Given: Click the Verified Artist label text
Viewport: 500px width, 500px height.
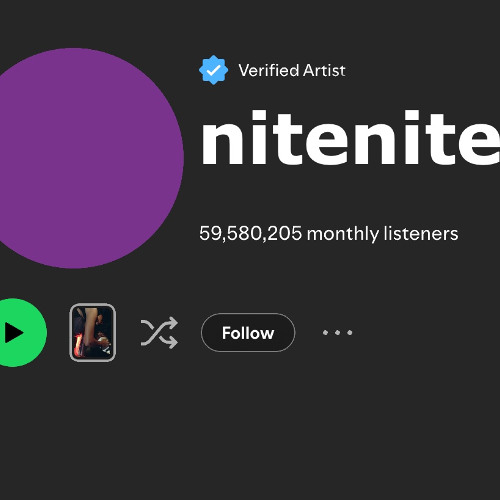Looking at the screenshot, I should tap(292, 70).
